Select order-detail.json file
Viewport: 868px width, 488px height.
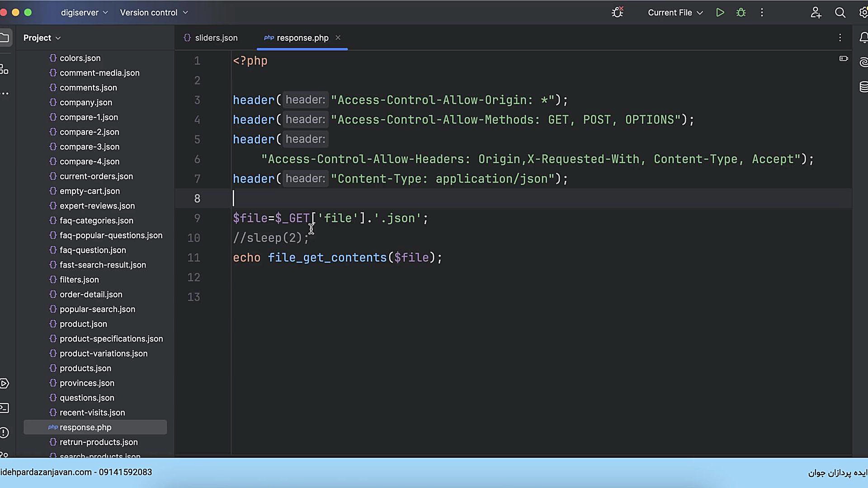coord(91,295)
